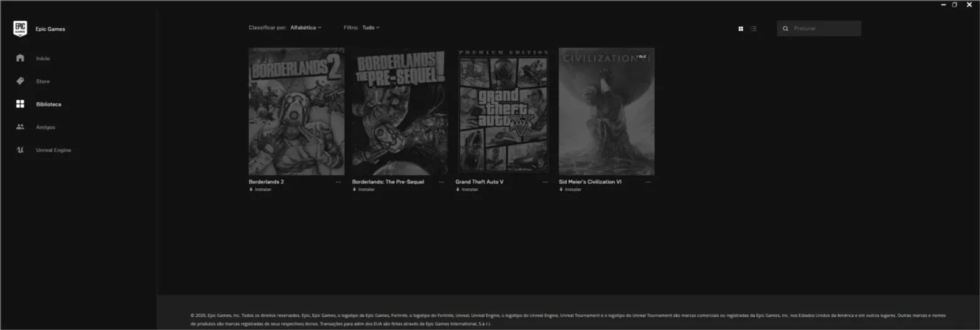Open the Grand Theft Auto V cover art
This screenshot has width=980, height=330.
tap(503, 112)
